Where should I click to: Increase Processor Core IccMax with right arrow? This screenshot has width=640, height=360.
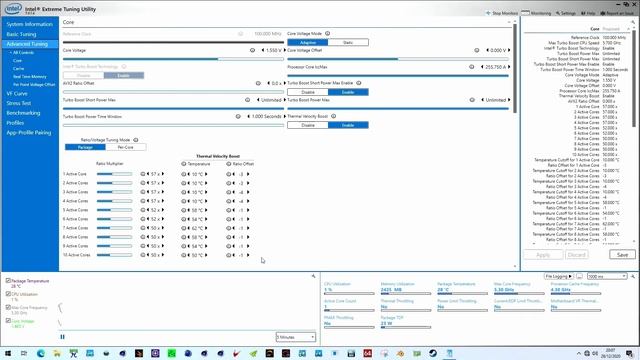point(509,67)
